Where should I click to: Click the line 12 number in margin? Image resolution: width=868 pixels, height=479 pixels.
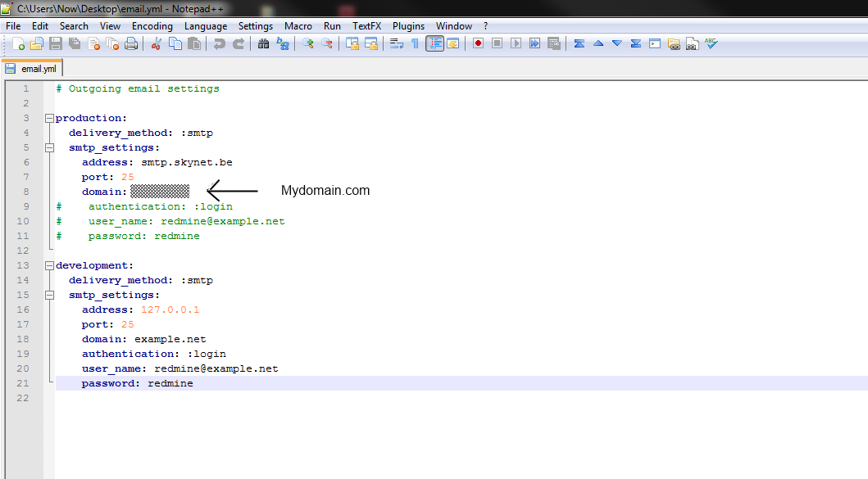25,251
